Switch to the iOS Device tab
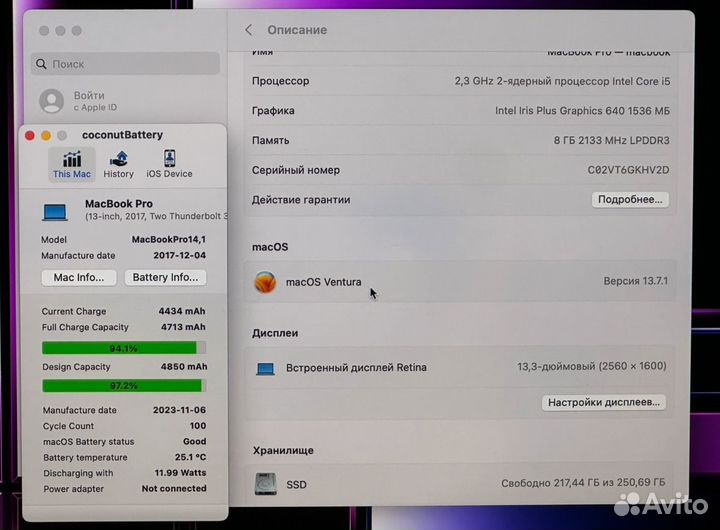This screenshot has height=530, width=720. point(169,164)
